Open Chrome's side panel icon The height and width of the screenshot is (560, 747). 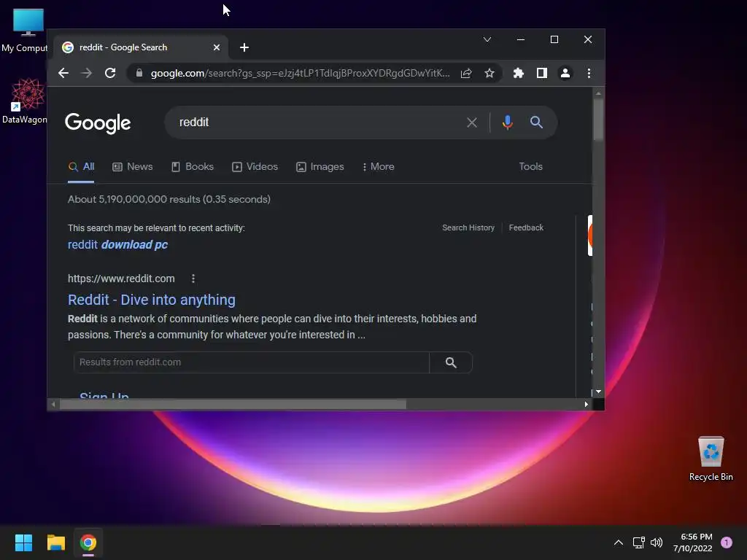542,73
